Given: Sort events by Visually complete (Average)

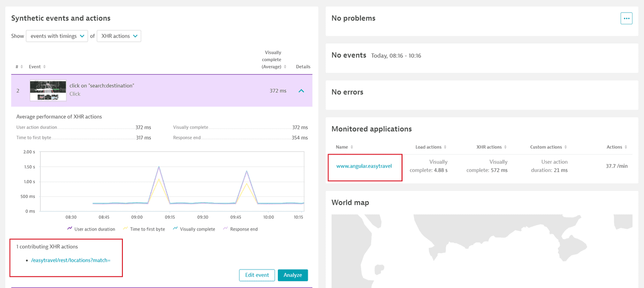Looking at the screenshot, I should 285,66.
